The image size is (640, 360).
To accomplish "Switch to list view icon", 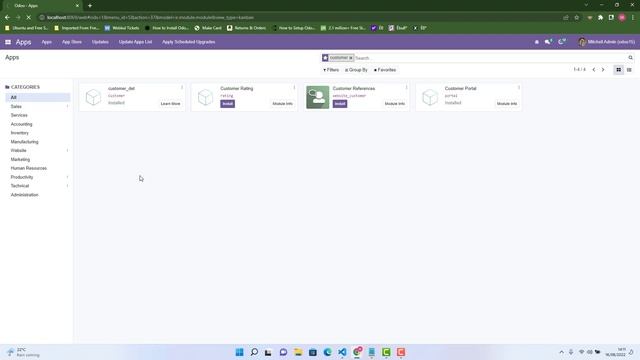I will 629,70.
